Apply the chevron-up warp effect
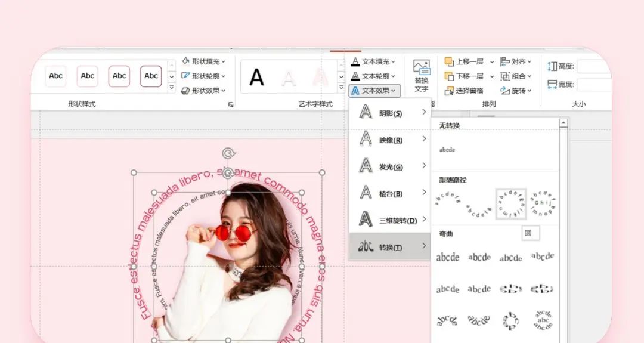644x343 pixels. [448, 289]
